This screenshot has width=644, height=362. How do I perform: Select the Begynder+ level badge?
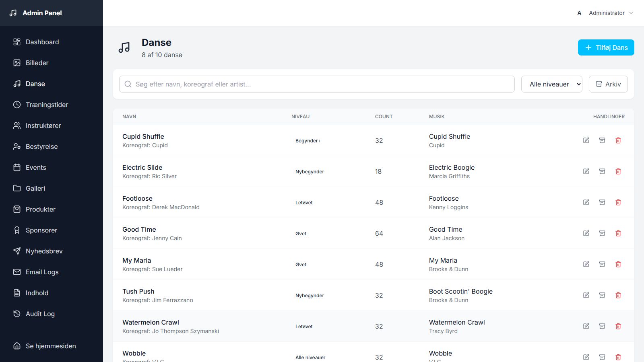pyautogui.click(x=308, y=141)
